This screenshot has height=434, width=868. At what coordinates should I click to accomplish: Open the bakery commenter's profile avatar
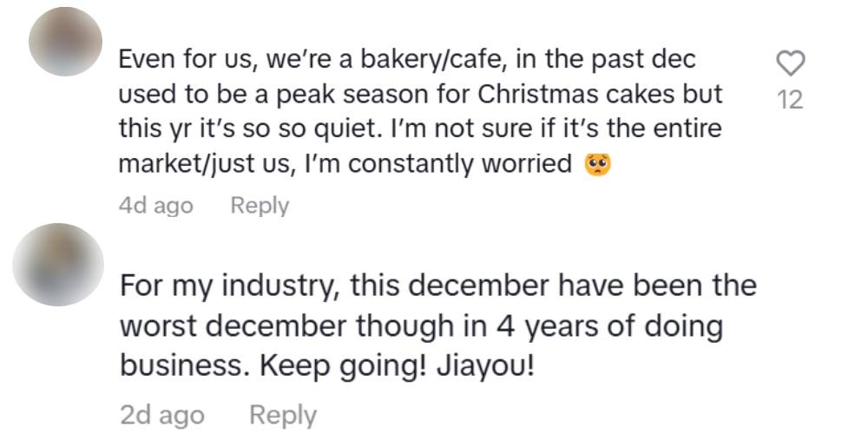(66, 42)
